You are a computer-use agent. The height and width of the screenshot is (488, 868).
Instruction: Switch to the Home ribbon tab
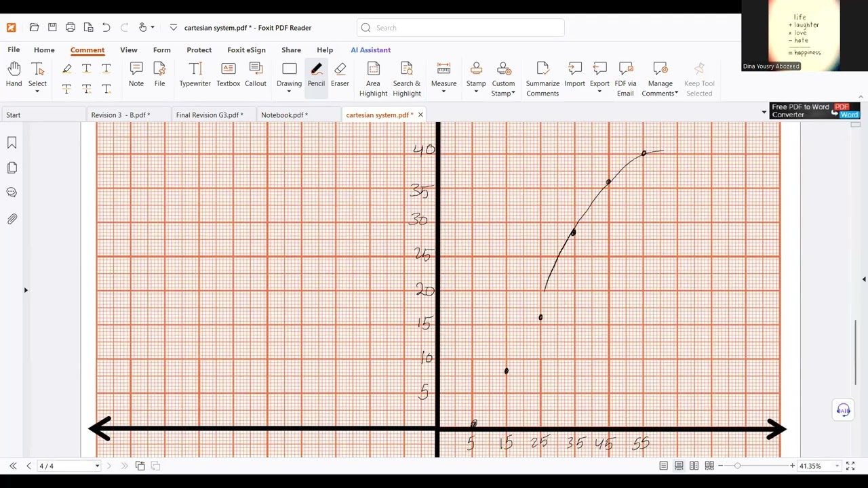44,49
